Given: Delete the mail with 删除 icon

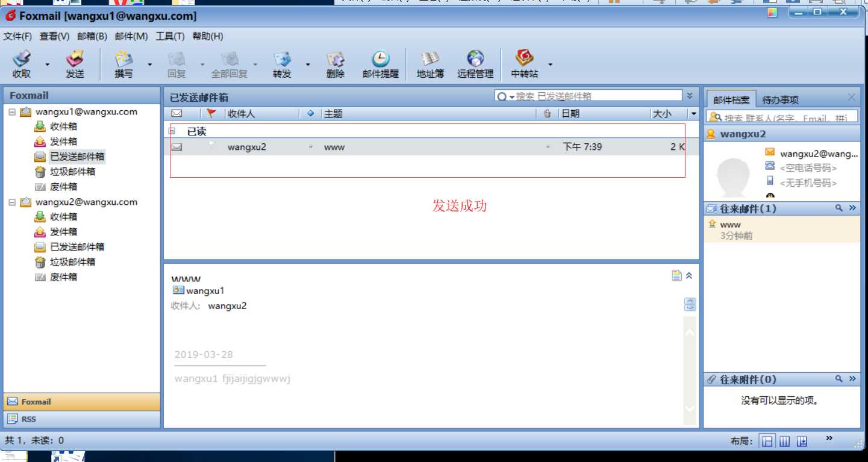Looking at the screenshot, I should click(336, 58).
